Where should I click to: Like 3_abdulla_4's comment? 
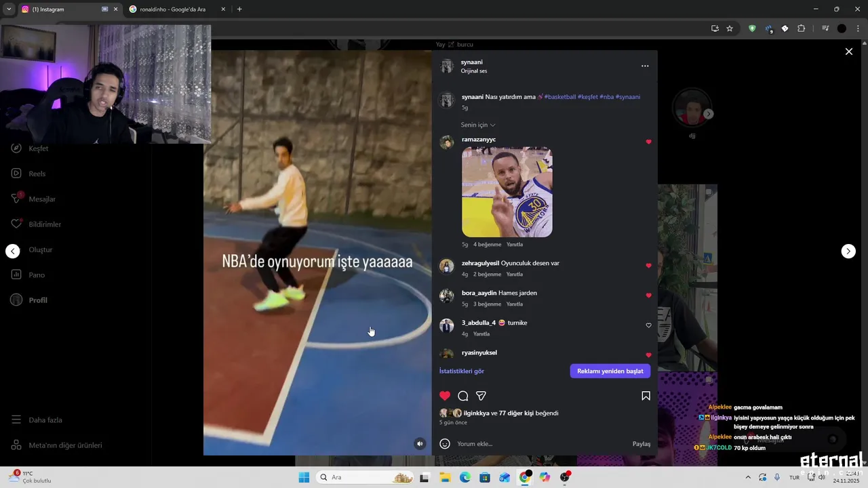tap(648, 325)
